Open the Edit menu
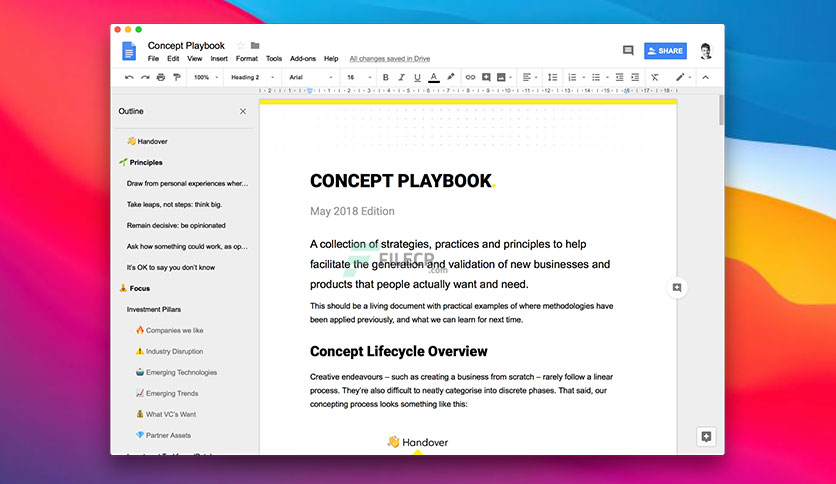 click(173, 59)
